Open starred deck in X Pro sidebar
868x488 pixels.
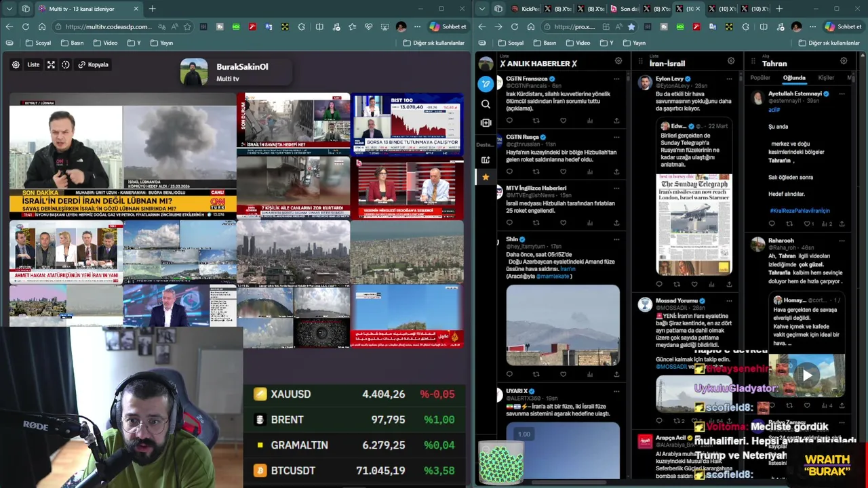[x=486, y=177]
